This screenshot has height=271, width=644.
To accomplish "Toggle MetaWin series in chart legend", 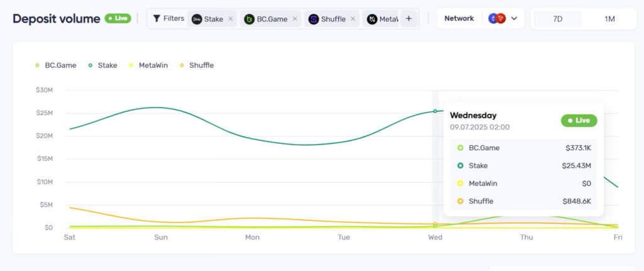I will point(148,65).
